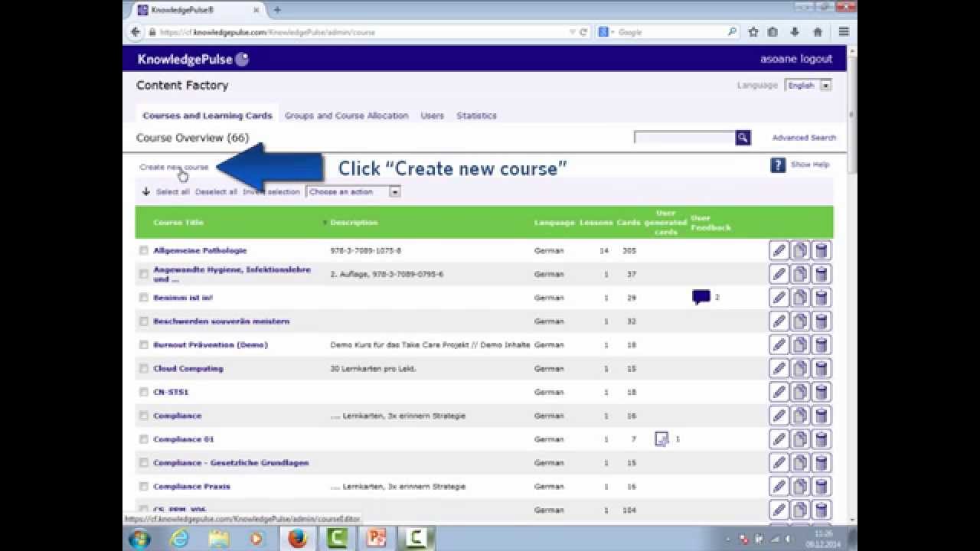
Task: Open a new browser tab
Action: pos(277,10)
